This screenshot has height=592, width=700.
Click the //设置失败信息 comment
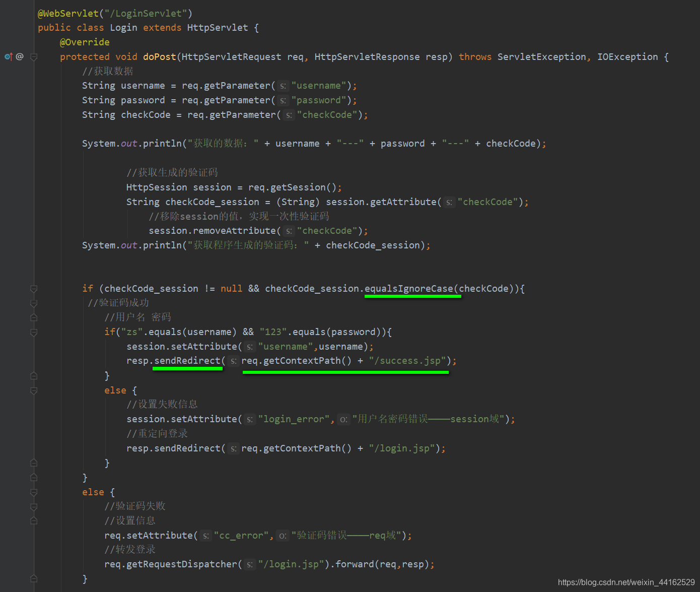[162, 404]
